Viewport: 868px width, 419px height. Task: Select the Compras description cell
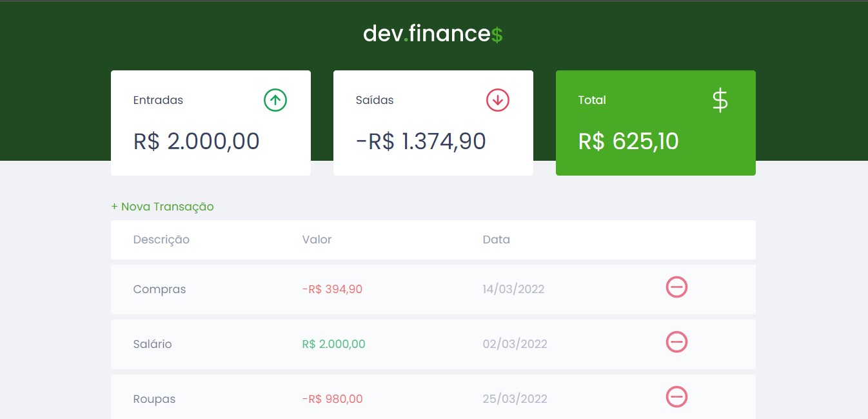pyautogui.click(x=159, y=289)
